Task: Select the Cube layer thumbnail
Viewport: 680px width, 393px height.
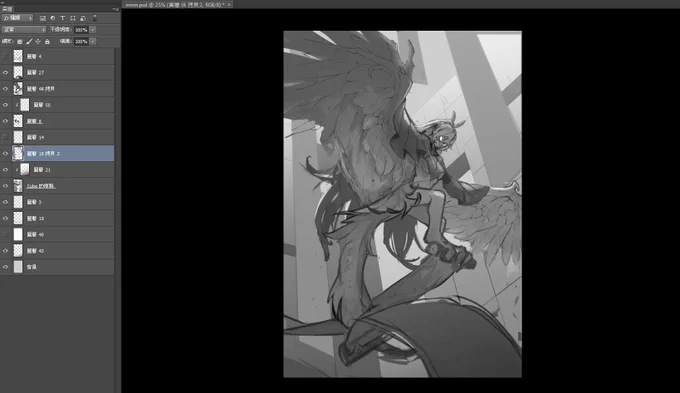Action: [x=18, y=186]
